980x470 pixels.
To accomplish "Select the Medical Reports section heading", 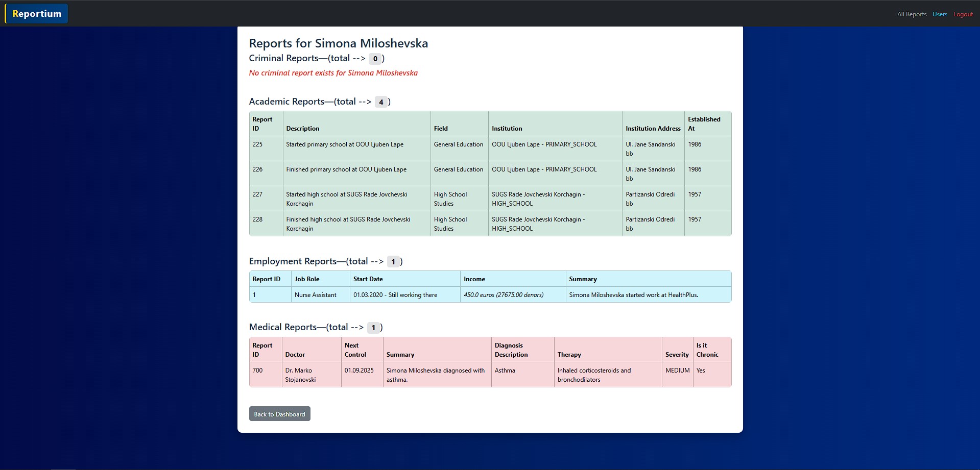I will pos(316,327).
